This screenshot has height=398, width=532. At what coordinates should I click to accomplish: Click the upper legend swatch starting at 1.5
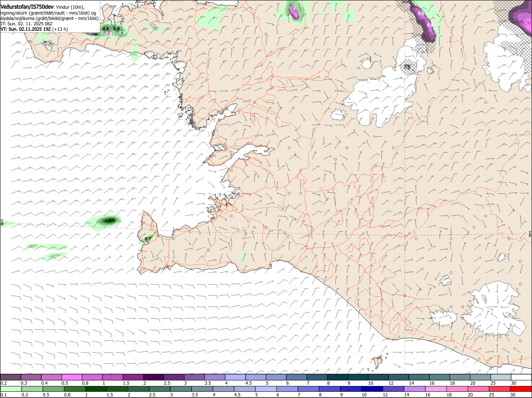coord(133,377)
